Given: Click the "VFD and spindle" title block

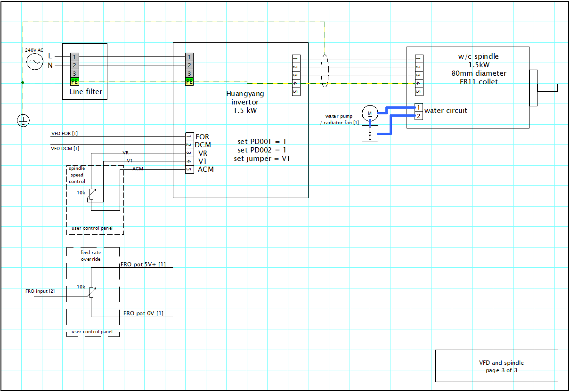Looking at the screenshot, I should [x=497, y=366].
